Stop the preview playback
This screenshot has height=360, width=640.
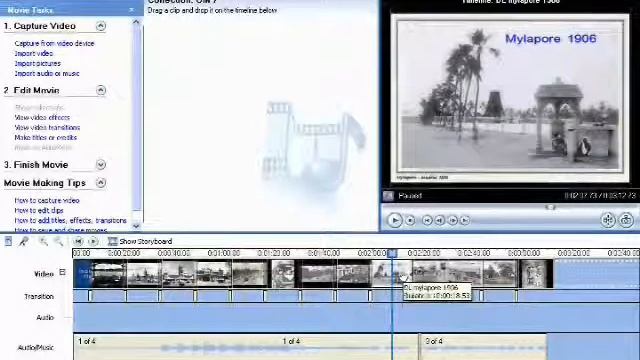(410, 220)
